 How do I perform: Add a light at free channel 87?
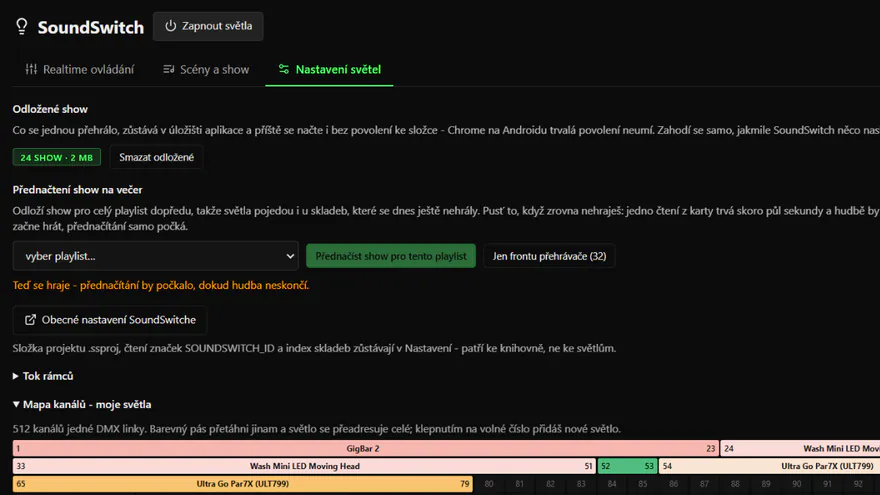704,484
